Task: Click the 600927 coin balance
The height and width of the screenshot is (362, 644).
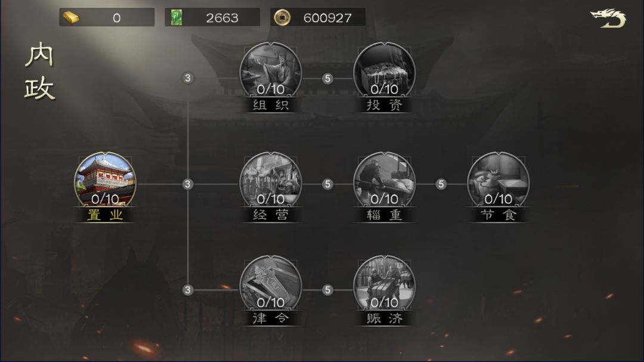Action: (x=327, y=18)
